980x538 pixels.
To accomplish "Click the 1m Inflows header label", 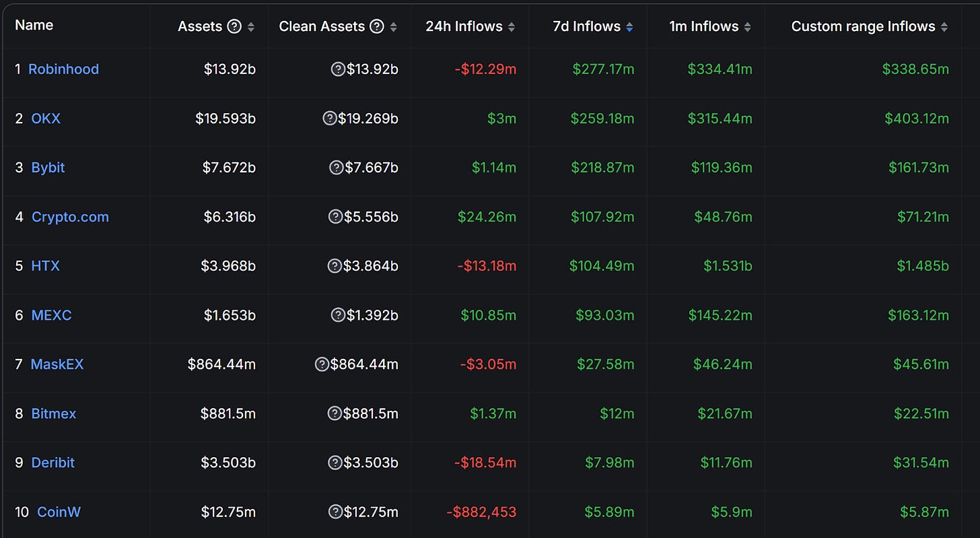I will pos(704,26).
